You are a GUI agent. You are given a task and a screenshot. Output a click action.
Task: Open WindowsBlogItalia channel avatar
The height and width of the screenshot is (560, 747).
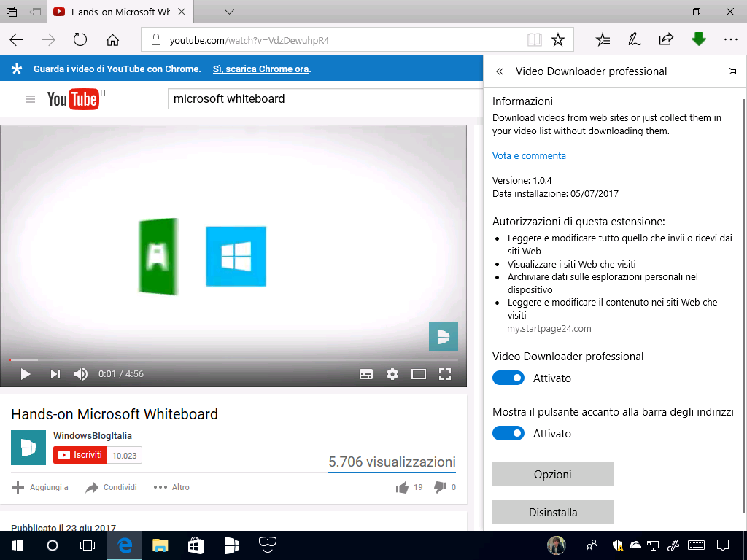click(x=28, y=448)
